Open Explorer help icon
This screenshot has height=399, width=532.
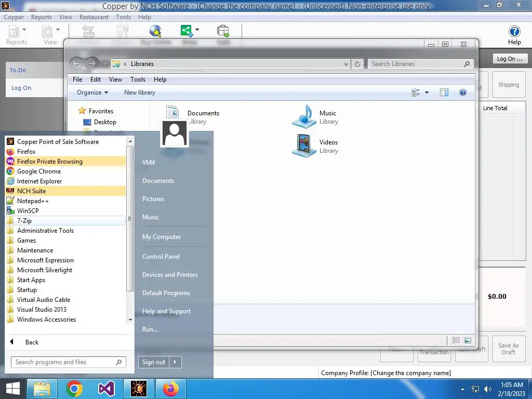click(463, 92)
